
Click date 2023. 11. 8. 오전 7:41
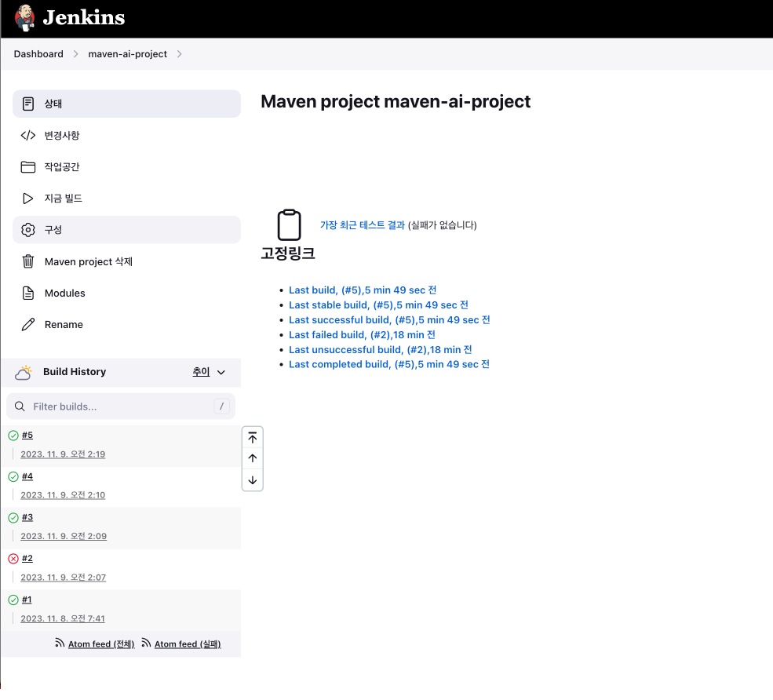tap(63, 618)
